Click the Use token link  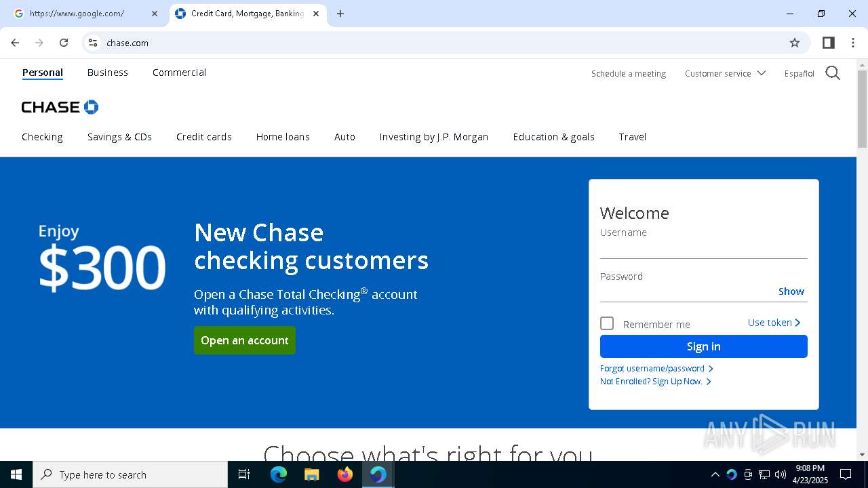(774, 323)
